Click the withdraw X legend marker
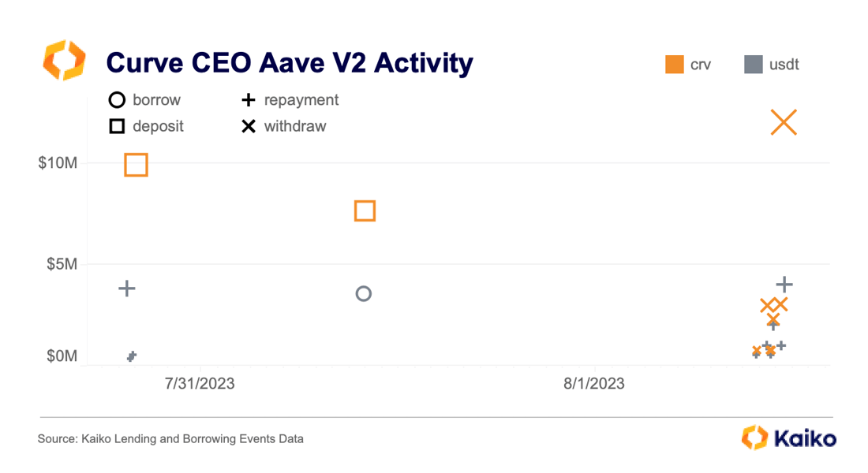868x473 pixels. (x=249, y=127)
